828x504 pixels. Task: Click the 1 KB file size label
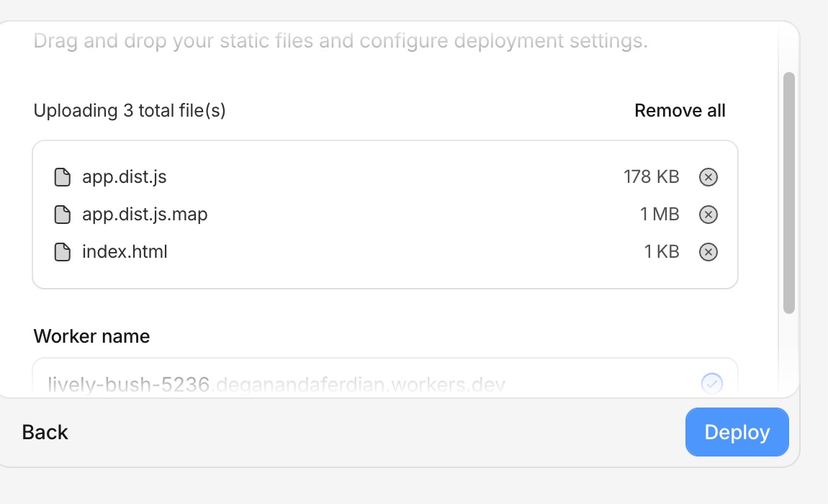(662, 252)
